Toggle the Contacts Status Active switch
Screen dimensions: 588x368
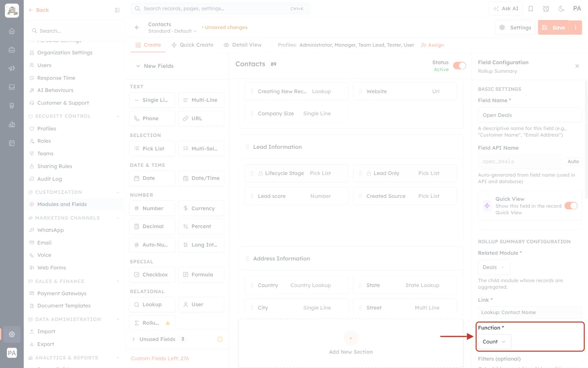[x=459, y=66]
